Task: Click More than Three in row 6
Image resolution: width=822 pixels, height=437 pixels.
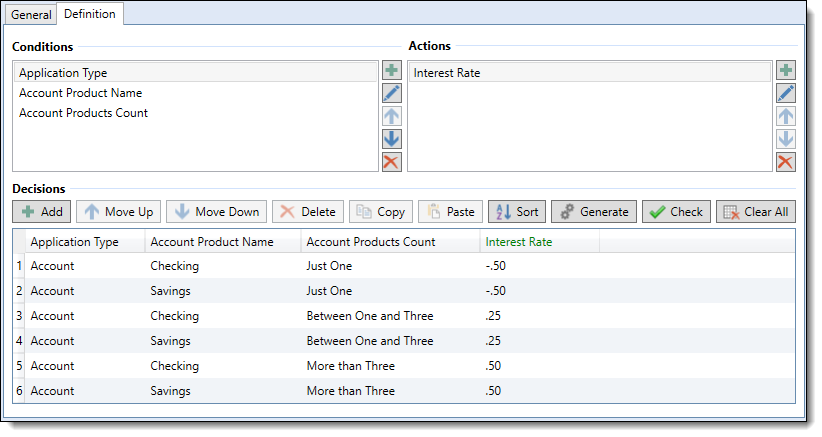Action: pyautogui.click(x=351, y=391)
